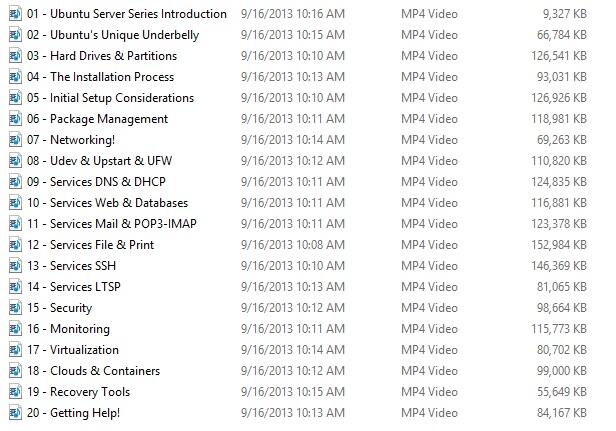Select 11 - Services Mail & POP3-IMAP
Screen dimensions: 616x431
tap(112, 224)
